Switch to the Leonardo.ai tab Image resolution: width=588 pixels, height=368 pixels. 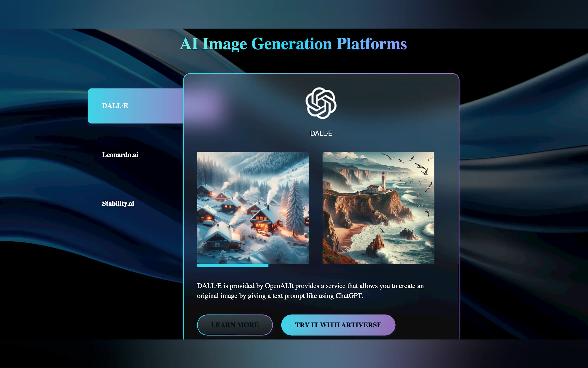coord(120,155)
